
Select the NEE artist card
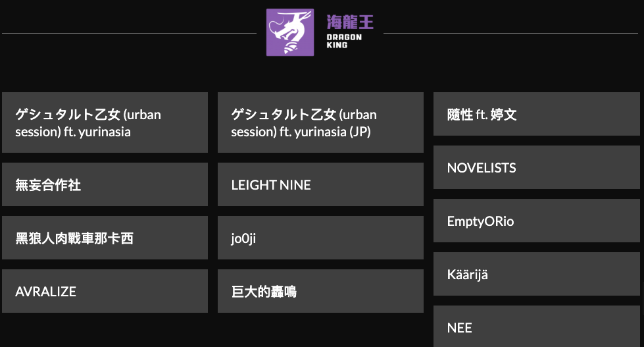(x=536, y=327)
